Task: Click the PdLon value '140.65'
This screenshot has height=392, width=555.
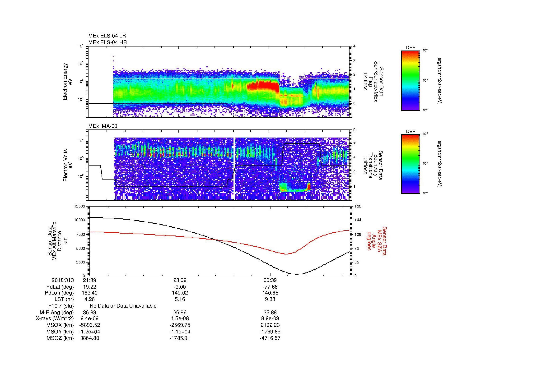Action: pos(270,293)
